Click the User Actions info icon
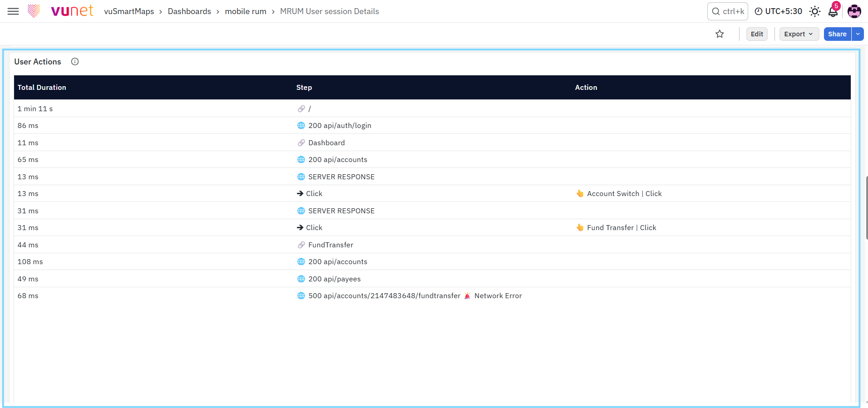Screen dimensions: 868x408 [x=75, y=62]
